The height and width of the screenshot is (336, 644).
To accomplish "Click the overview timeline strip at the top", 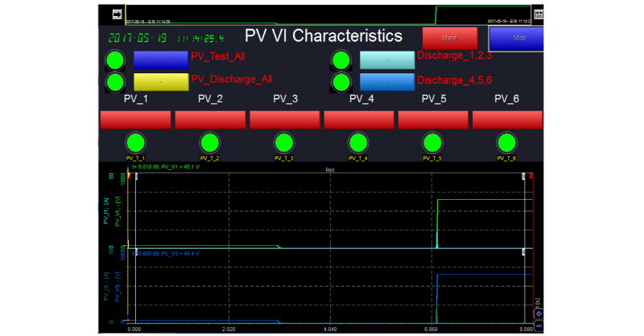I will point(322,14).
